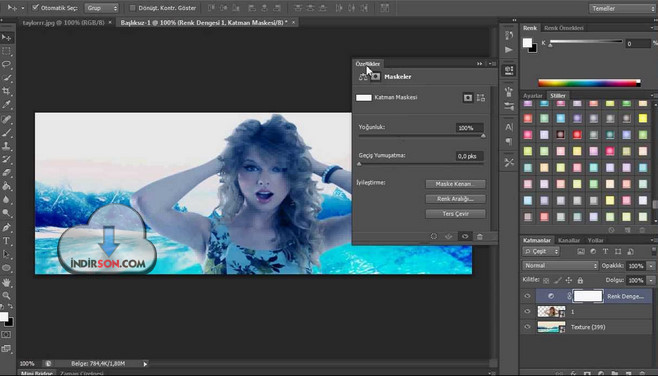Enable Dönüşt. Kontr. Göster checkbox

click(133, 8)
